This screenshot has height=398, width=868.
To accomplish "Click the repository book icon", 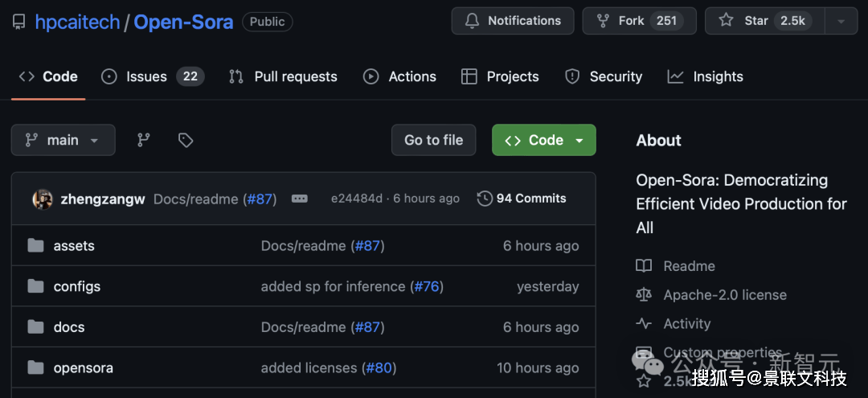I will tap(18, 22).
